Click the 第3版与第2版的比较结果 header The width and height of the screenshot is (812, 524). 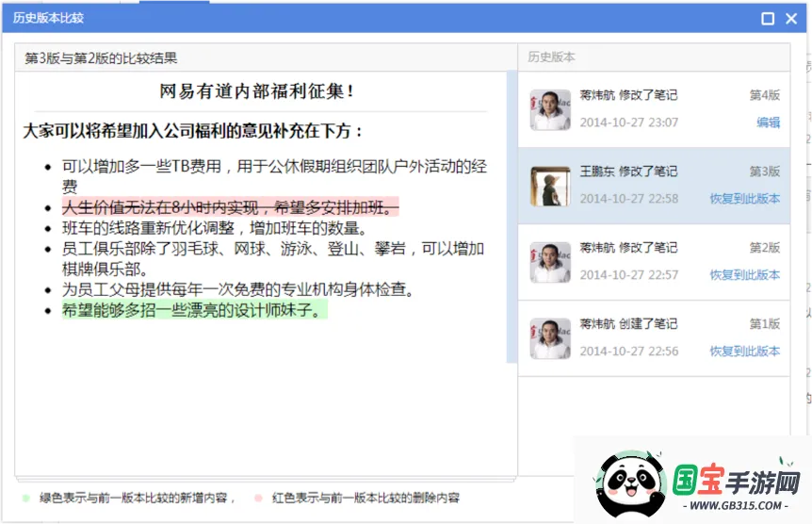tap(101, 58)
